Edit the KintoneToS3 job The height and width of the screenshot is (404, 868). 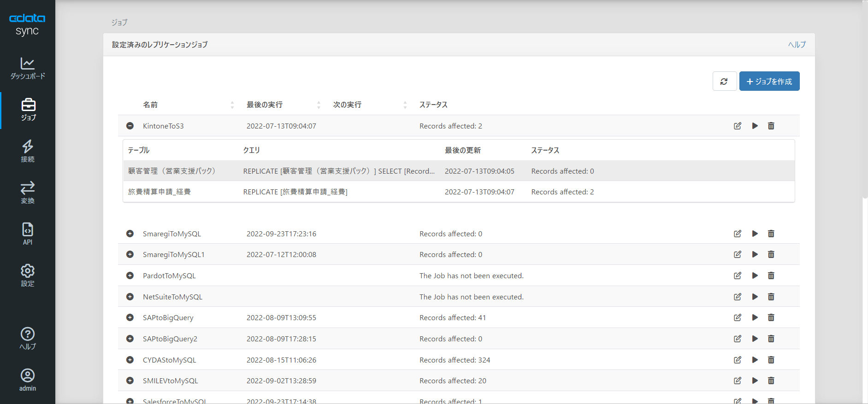(738, 126)
